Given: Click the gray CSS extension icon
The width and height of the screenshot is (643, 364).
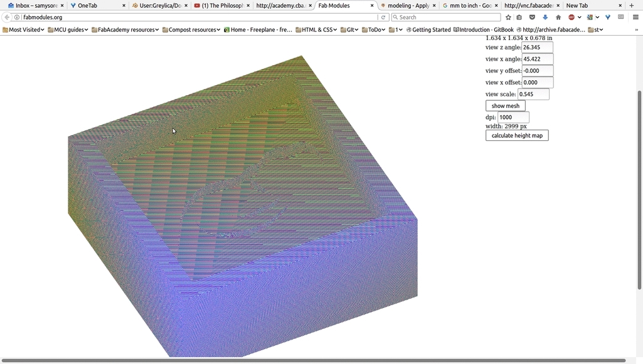Looking at the screenshot, I should 621,17.
